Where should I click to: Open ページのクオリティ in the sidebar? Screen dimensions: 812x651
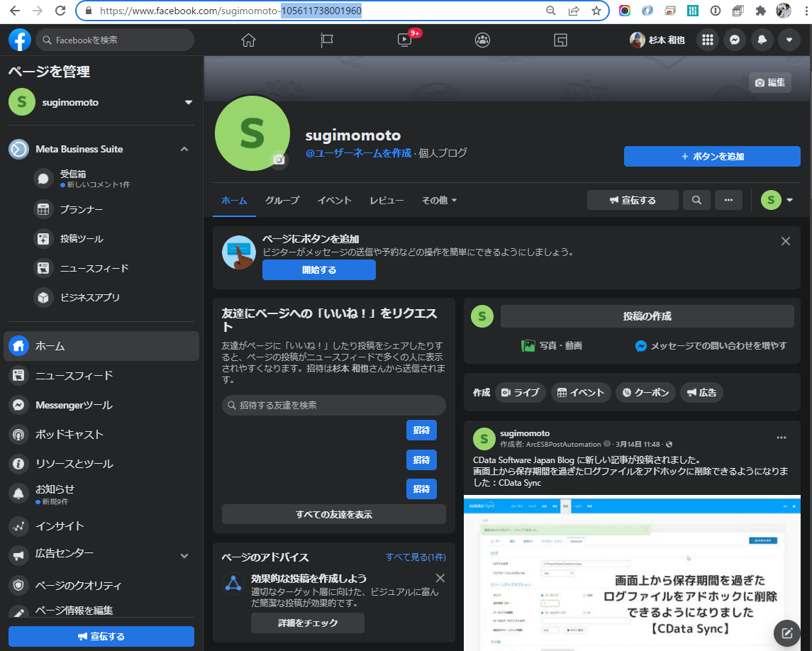[101, 585]
